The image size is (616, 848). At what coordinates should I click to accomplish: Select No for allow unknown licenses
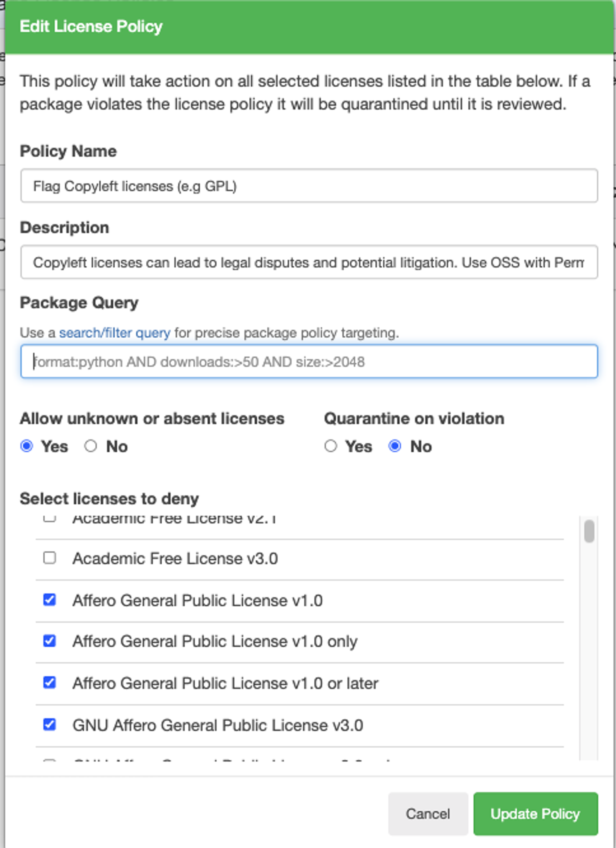pos(91,446)
